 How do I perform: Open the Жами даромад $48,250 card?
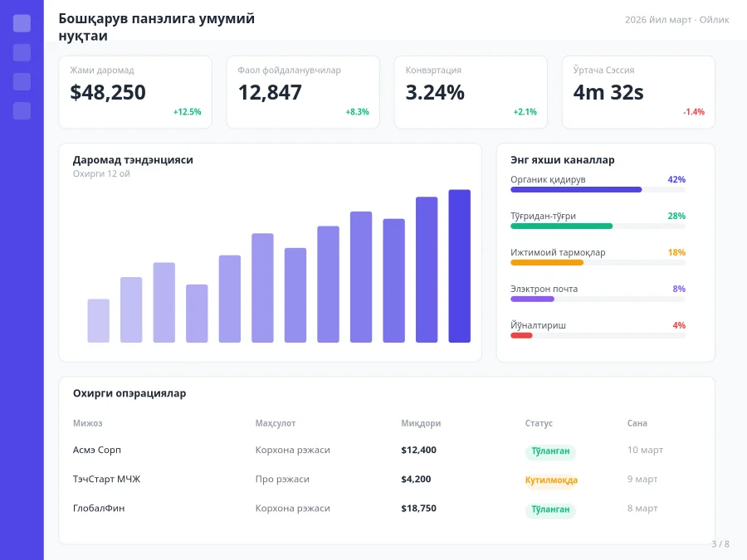click(135, 92)
